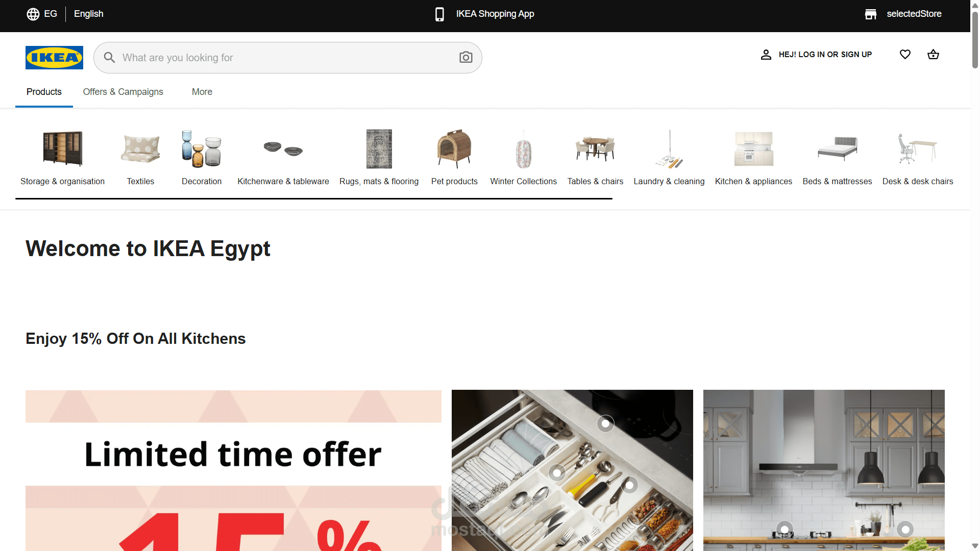Toggle the product hotspot on the cutlery drawer image
Viewport: 980px width, 551px height.
pos(606,423)
